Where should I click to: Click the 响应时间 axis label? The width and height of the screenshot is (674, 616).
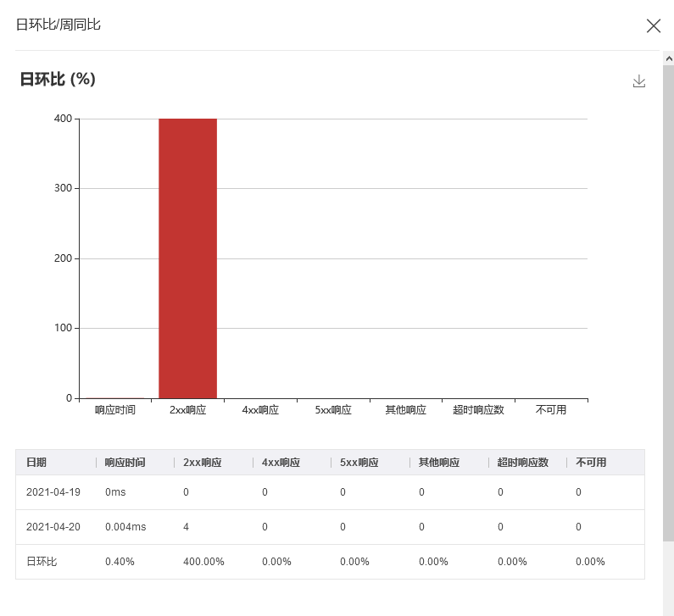[115, 410]
